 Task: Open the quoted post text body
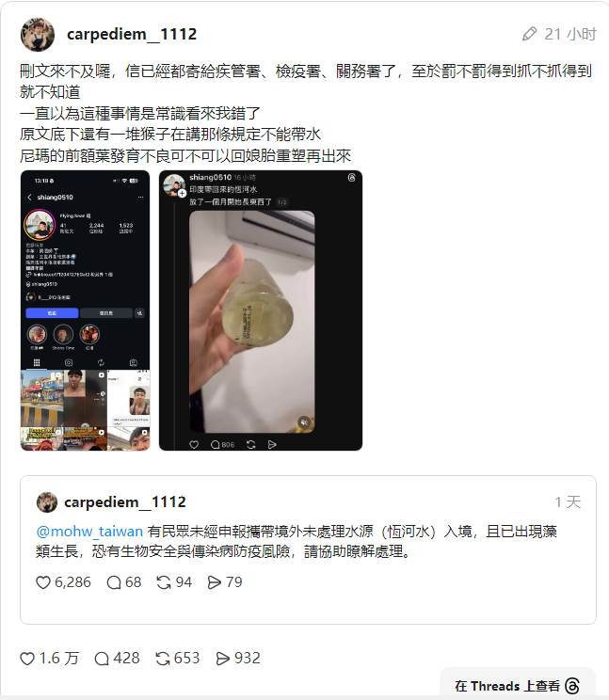coord(296,542)
